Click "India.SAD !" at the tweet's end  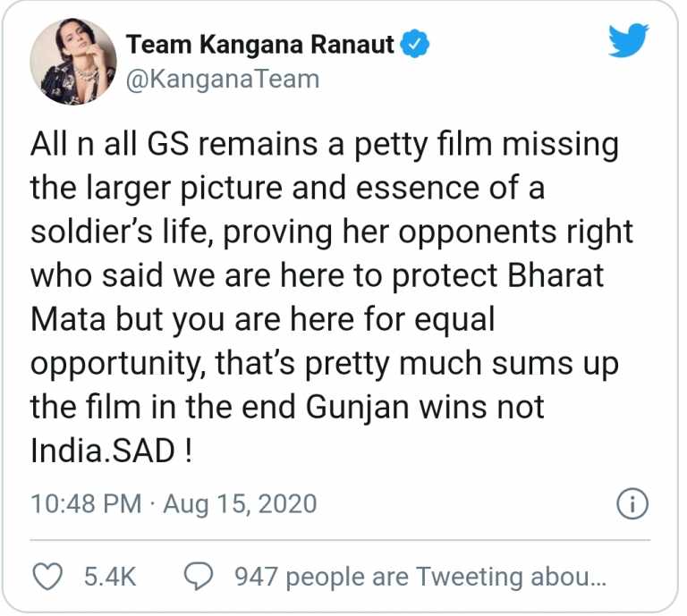tap(111, 451)
